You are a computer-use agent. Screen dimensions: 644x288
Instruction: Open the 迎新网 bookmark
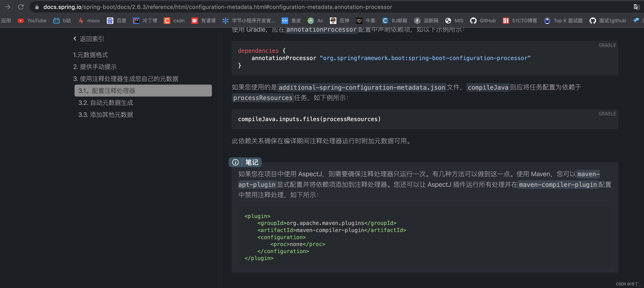tap(426, 21)
